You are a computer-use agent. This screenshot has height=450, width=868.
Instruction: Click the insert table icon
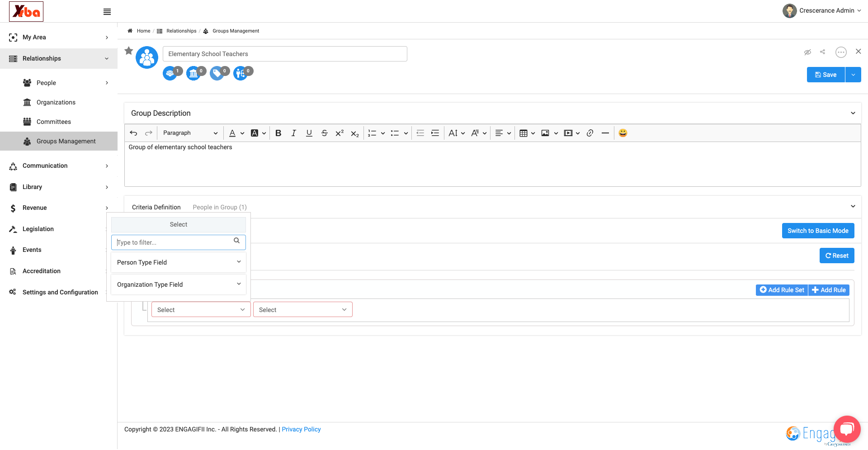click(524, 133)
